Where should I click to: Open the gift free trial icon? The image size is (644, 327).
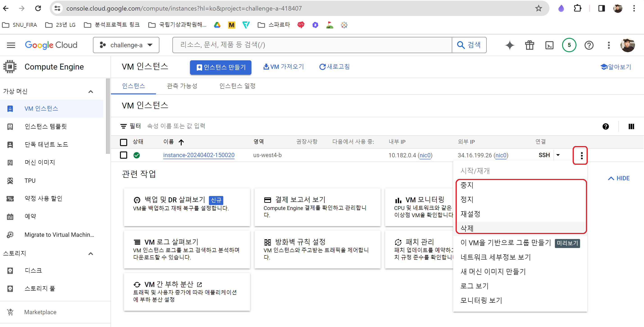[x=529, y=45]
